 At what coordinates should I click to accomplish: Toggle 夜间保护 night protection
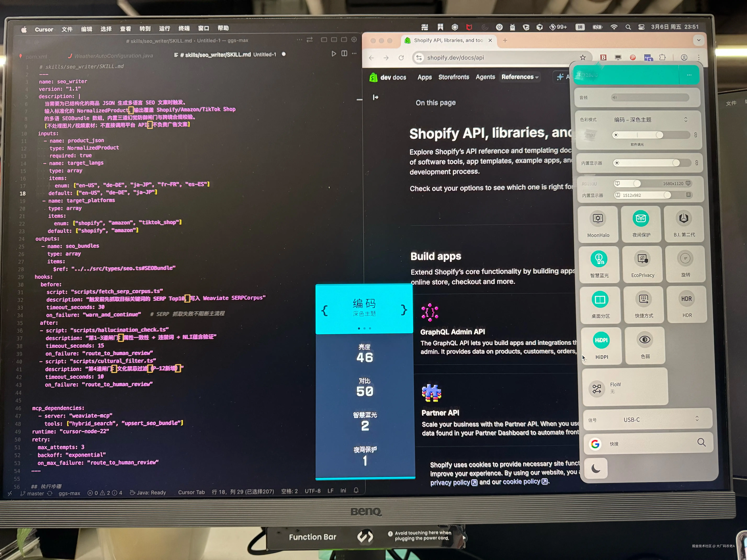[641, 219]
